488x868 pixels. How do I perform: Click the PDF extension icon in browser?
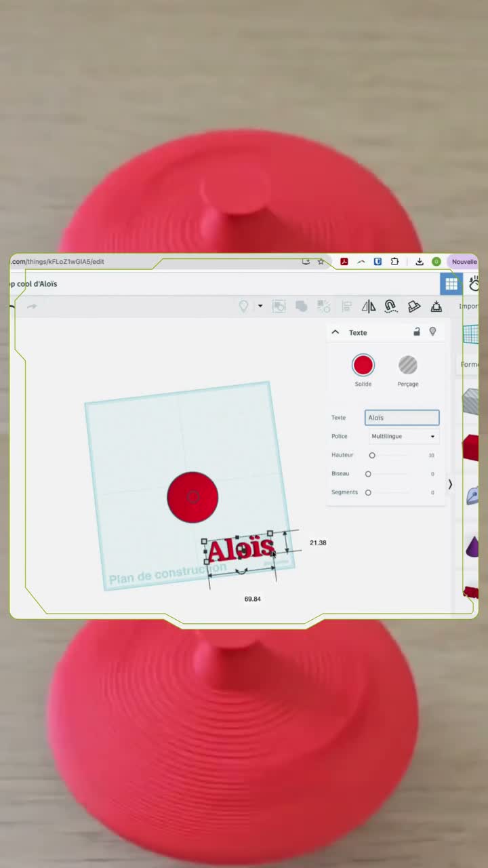point(344,262)
